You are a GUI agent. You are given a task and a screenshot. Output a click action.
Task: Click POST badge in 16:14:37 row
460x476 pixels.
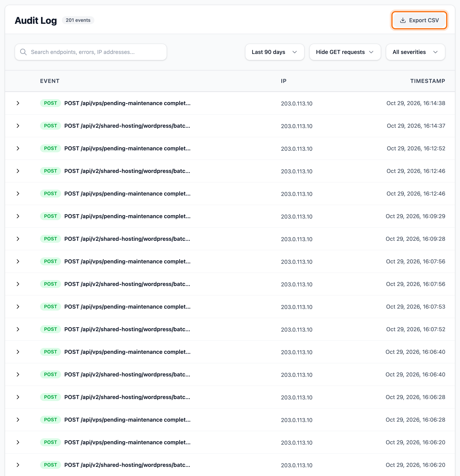coord(51,126)
